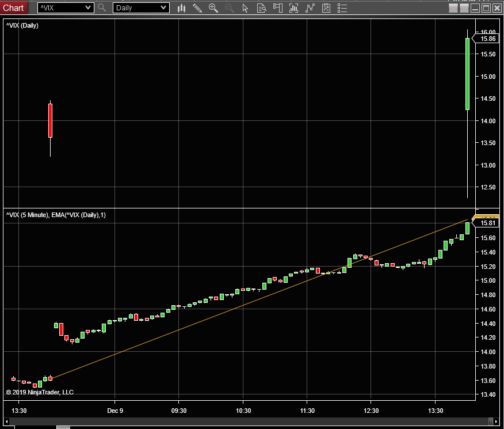Screen dimensions: 504x429
Task: Click the red Chart window title label
Action: click(13, 7)
